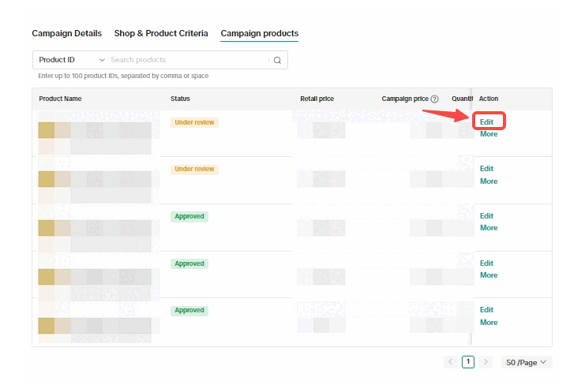Click Edit for the first product
585x392 pixels.
click(487, 121)
